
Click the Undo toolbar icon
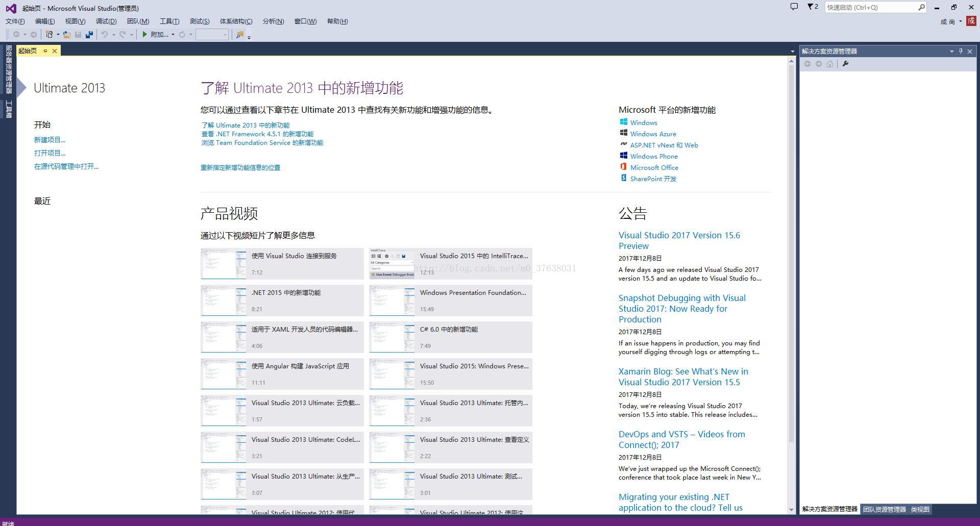(x=105, y=34)
